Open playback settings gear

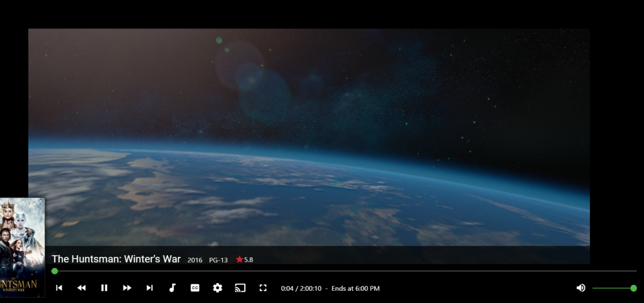point(217,288)
